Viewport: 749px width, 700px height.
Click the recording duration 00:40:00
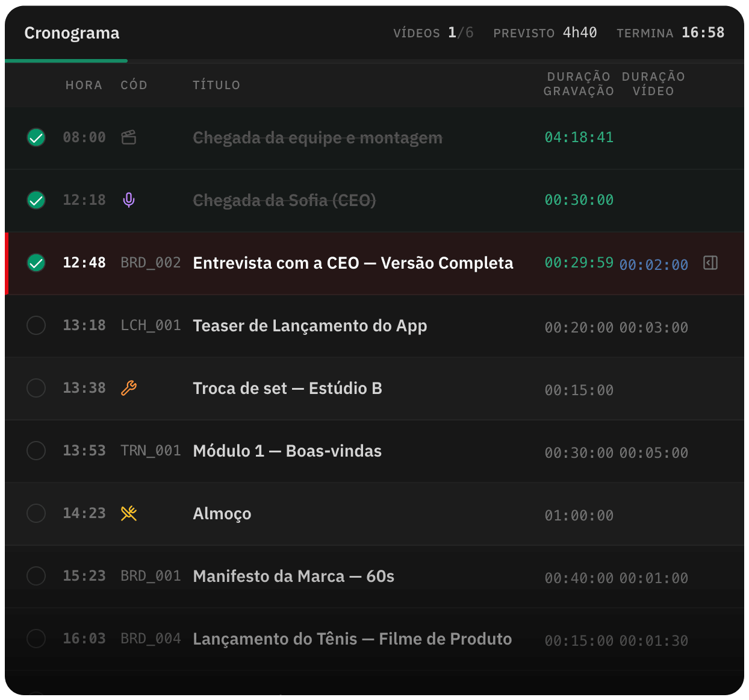(x=579, y=578)
